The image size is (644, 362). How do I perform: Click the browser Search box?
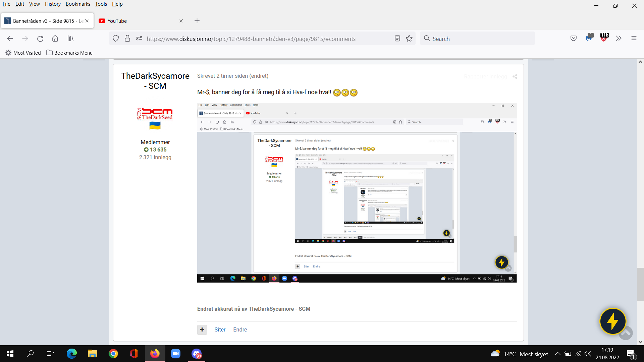click(477, 39)
